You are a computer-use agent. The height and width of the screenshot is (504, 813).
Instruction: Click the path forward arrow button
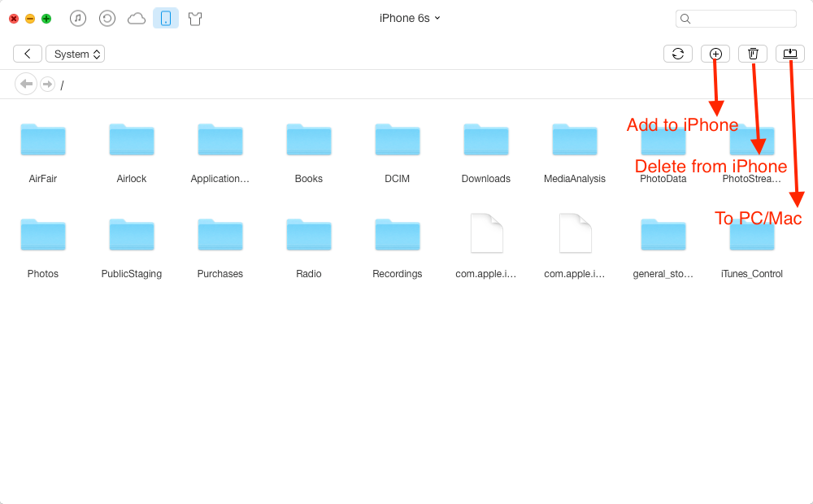(47, 84)
